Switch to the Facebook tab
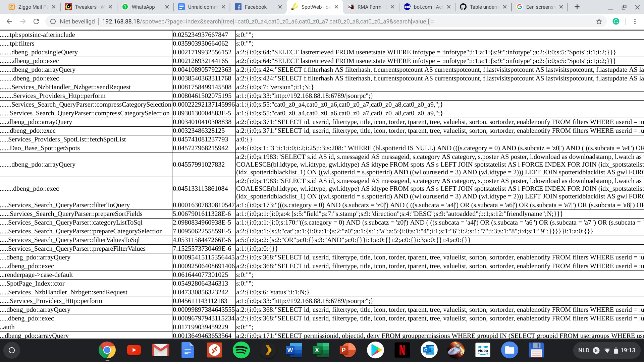 pyautogui.click(x=255, y=7)
